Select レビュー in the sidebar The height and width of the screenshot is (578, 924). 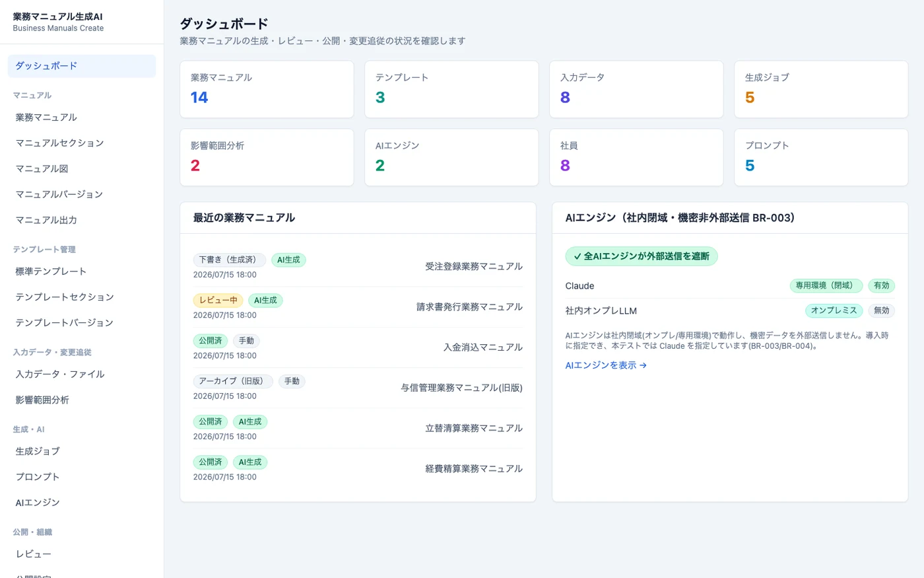(82, 554)
